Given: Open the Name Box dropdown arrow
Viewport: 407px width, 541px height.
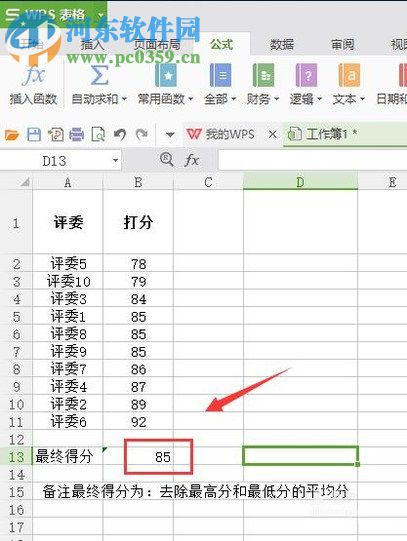Looking at the screenshot, I should coord(116,160).
